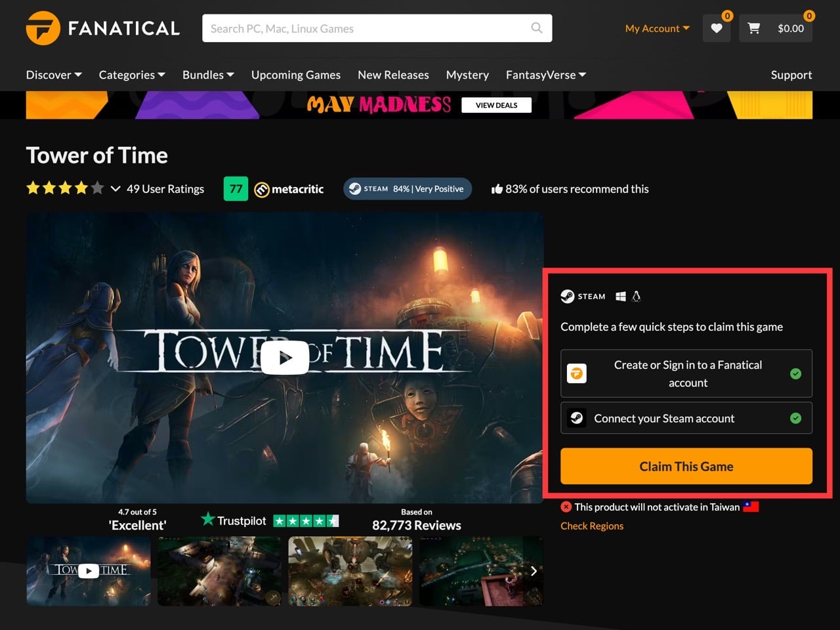This screenshot has width=840, height=630.
Task: Open the Categories dropdown menu
Action: (132, 75)
